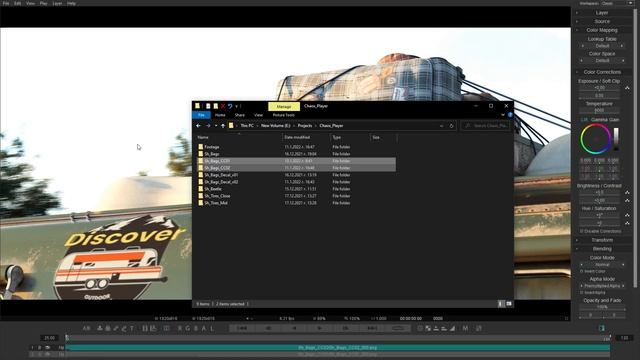Go up one folder level in Explorer
This screenshot has height=360, width=640.
pos(223,126)
